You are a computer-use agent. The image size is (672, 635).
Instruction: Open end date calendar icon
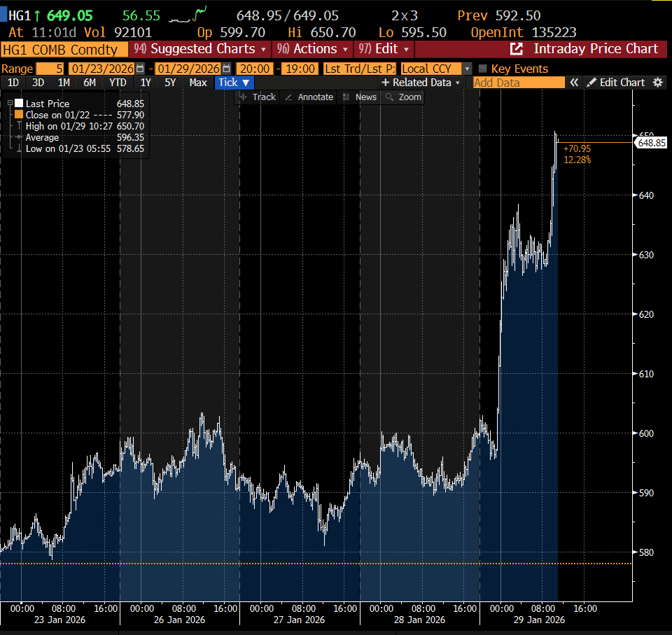226,69
